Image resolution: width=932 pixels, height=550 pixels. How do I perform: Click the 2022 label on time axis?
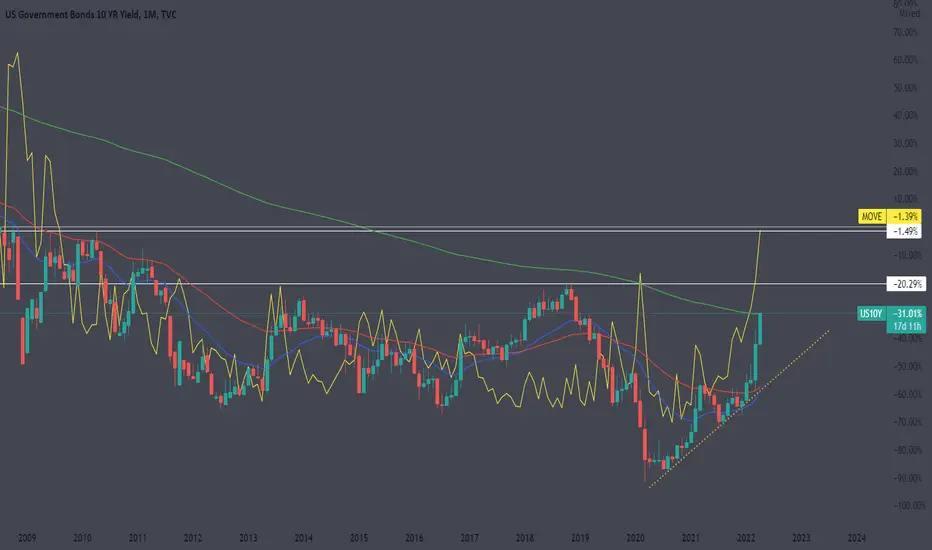point(745,538)
